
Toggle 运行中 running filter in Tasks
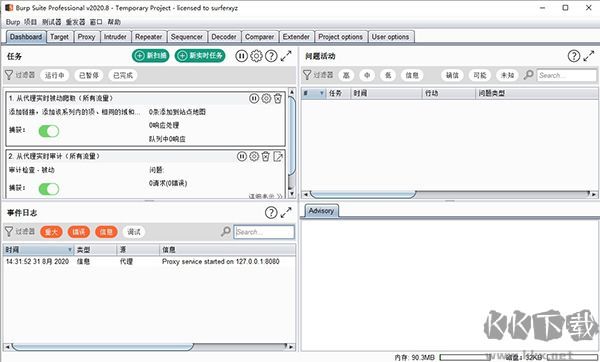pyautogui.click(x=55, y=75)
